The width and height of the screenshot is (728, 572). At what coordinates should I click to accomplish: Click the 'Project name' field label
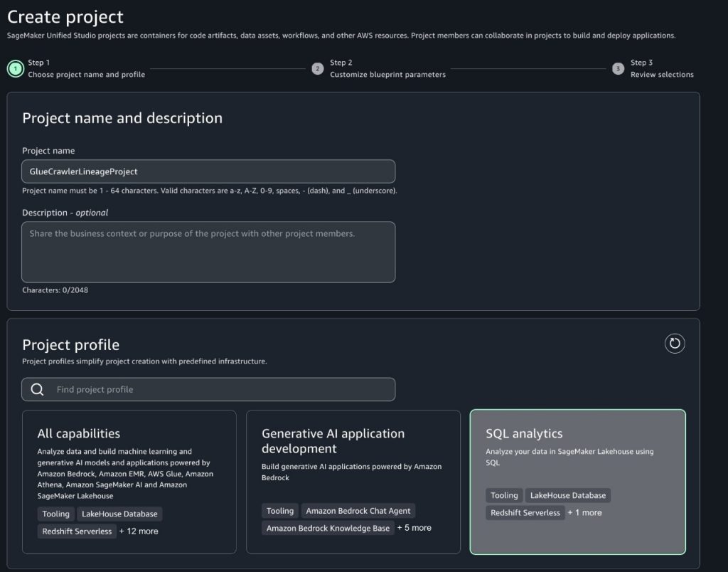click(48, 151)
